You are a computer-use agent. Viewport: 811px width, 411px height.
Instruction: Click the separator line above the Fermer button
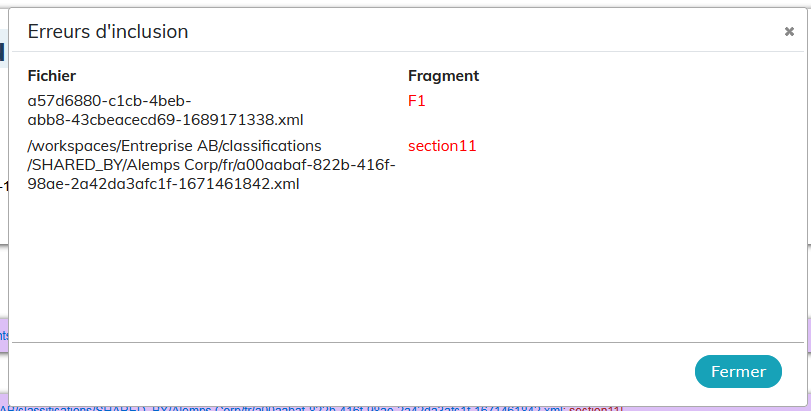[409, 342]
